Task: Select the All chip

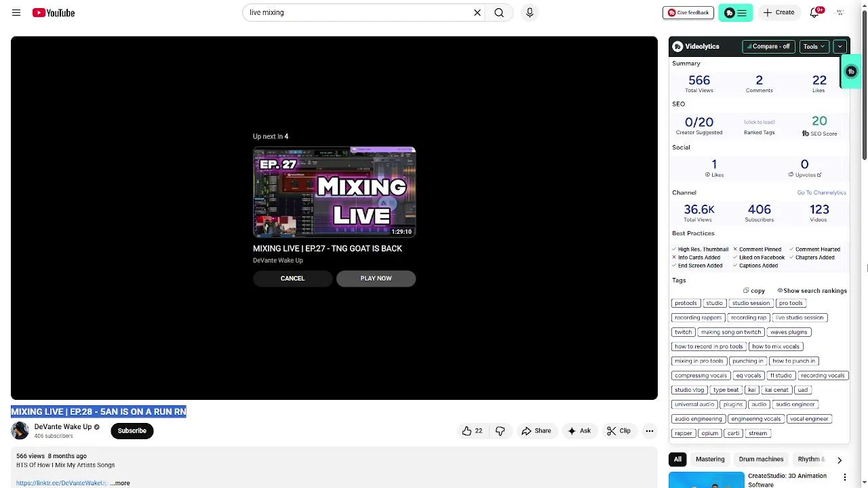Action: pyautogui.click(x=677, y=460)
